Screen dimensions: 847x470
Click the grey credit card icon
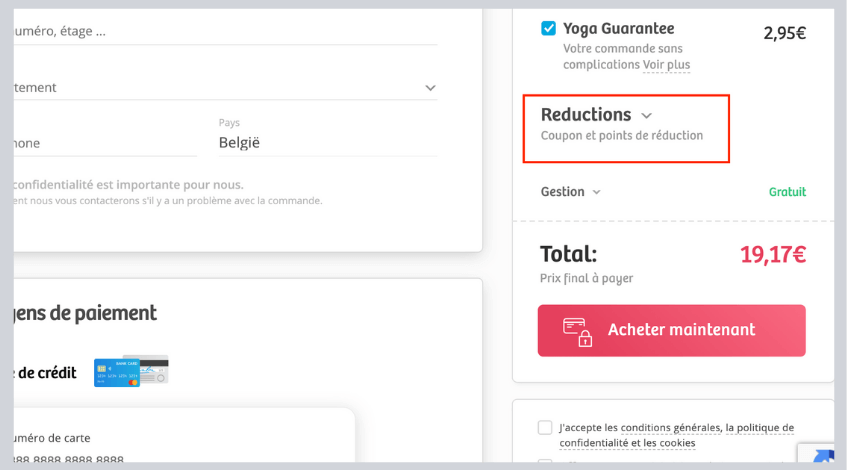(154, 369)
